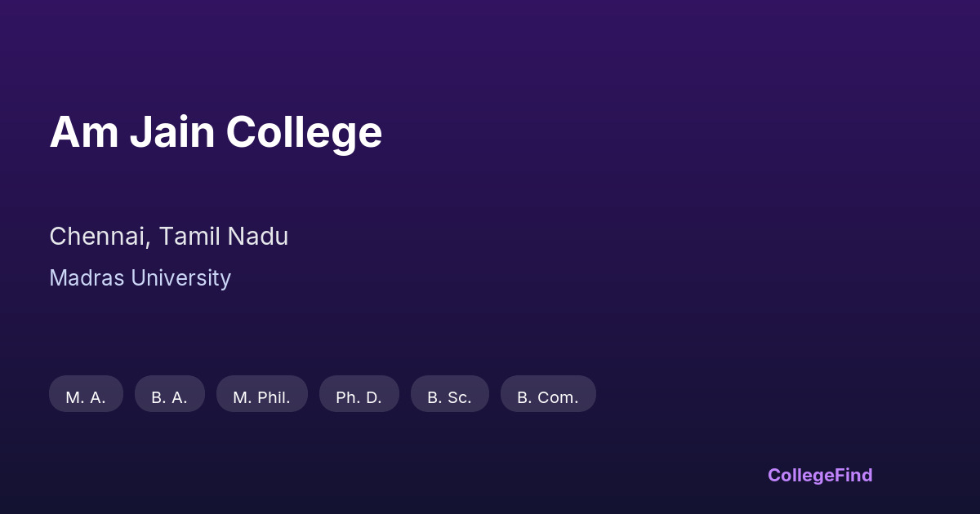Open the Madras University affiliation link

140,278
